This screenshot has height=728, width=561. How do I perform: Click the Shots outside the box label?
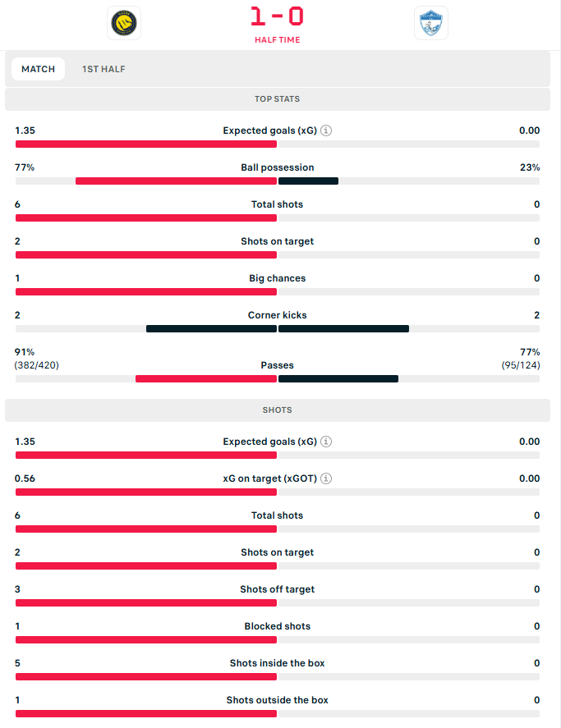point(278,700)
